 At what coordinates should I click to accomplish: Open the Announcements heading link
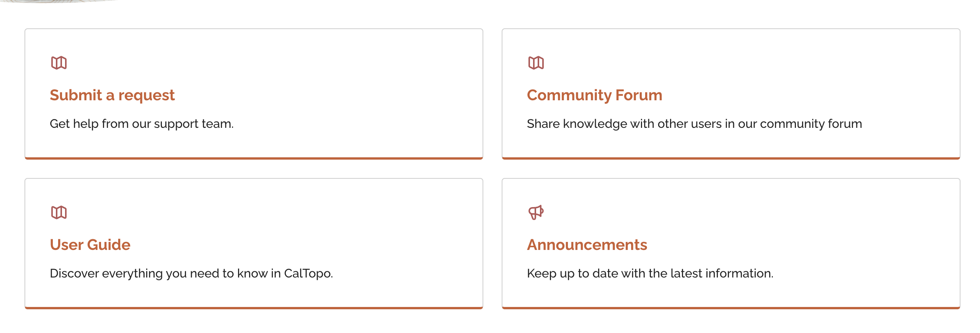tap(587, 245)
